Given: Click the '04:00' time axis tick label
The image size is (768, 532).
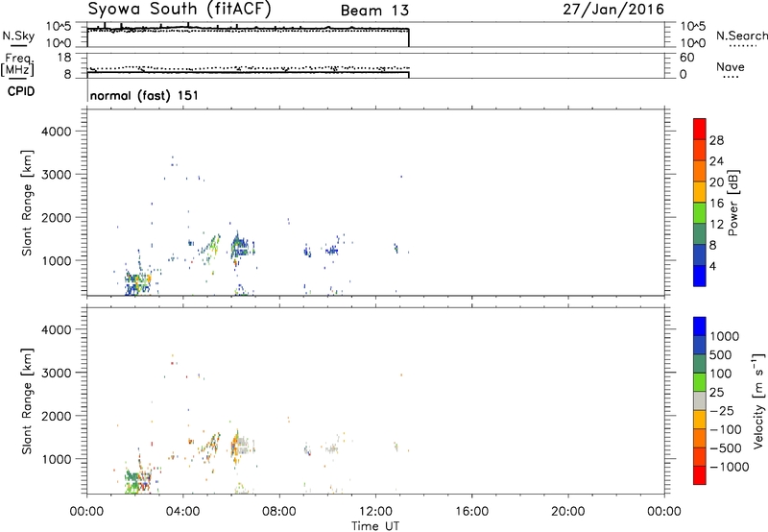Looking at the screenshot, I should coord(182,512).
